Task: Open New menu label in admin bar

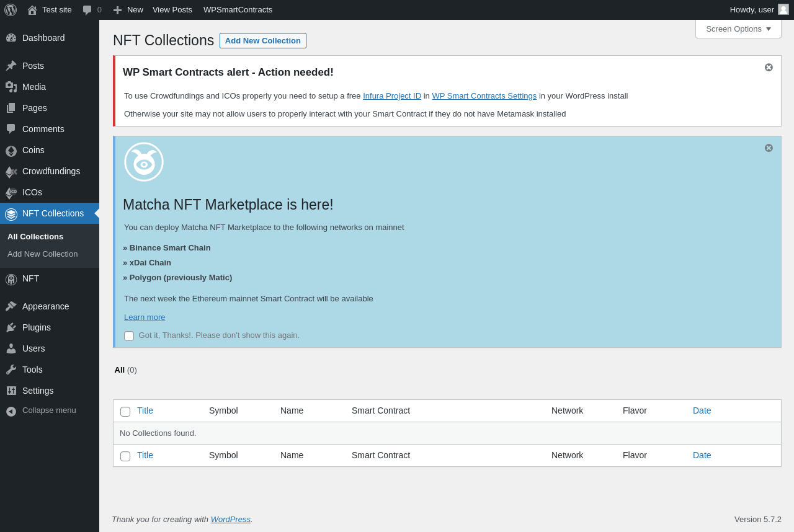Action: tap(135, 10)
